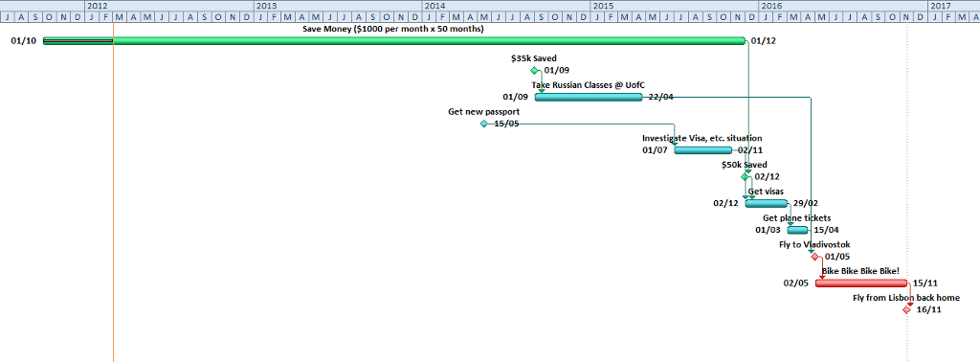Select the Take Russian Classes task bar
The height and width of the screenshot is (362, 980).
pos(589,97)
